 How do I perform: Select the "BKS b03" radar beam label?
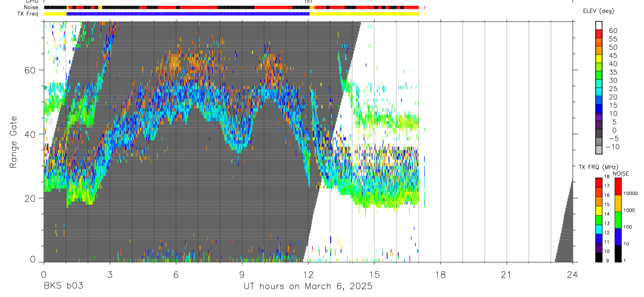63,286
